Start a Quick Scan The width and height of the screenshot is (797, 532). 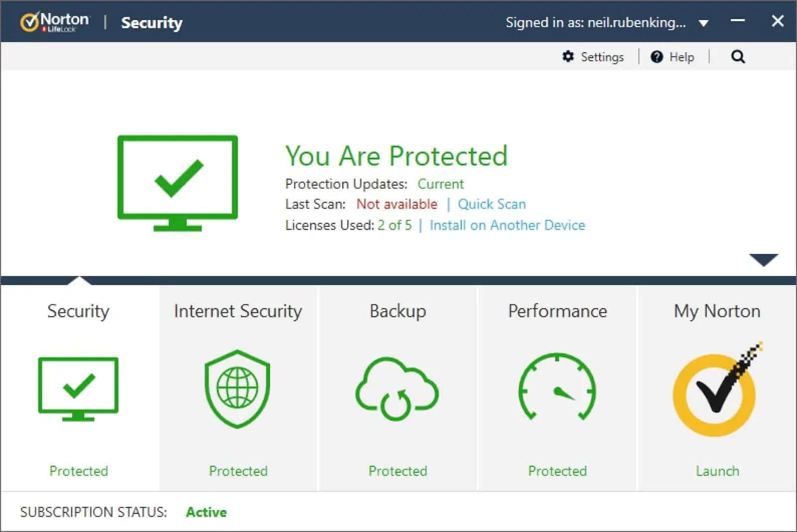tap(492, 204)
